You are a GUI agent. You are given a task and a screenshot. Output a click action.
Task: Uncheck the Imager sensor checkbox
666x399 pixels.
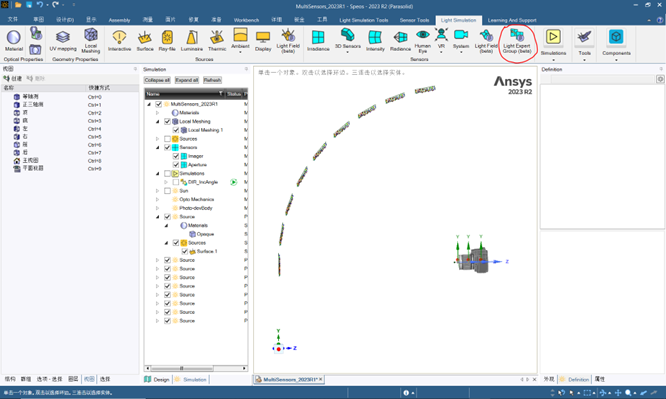pyautogui.click(x=176, y=156)
